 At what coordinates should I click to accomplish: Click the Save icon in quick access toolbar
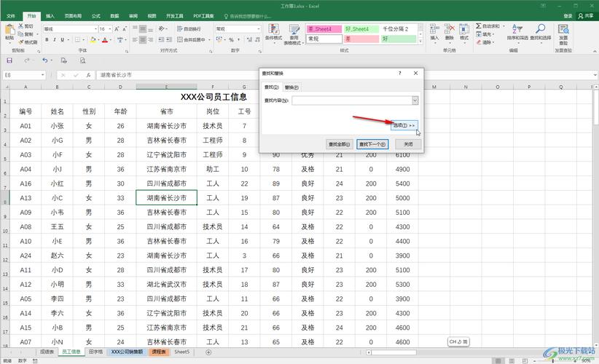(x=9, y=60)
